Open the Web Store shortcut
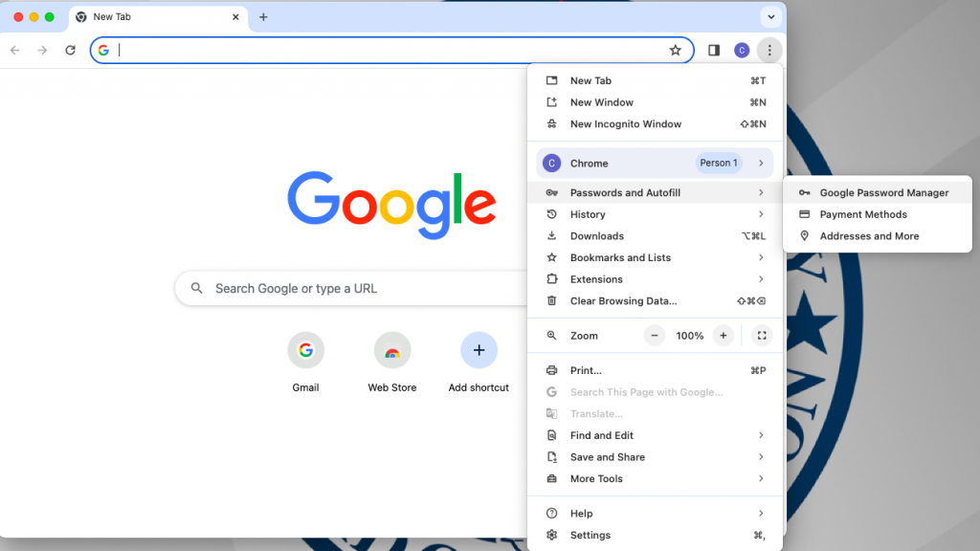The width and height of the screenshot is (980, 551). tap(391, 363)
